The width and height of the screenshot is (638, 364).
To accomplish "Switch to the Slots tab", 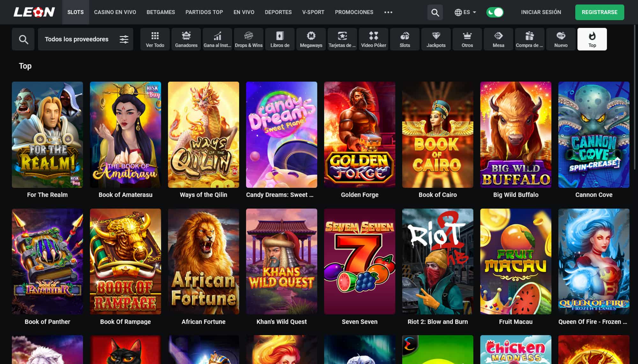I will coord(76,12).
